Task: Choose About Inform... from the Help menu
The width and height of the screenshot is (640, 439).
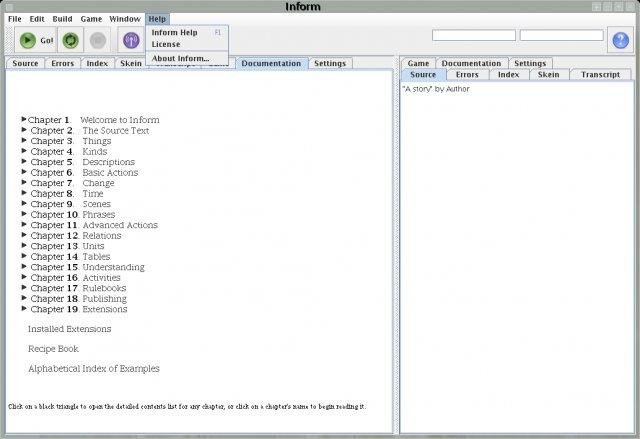Action: [187, 58]
